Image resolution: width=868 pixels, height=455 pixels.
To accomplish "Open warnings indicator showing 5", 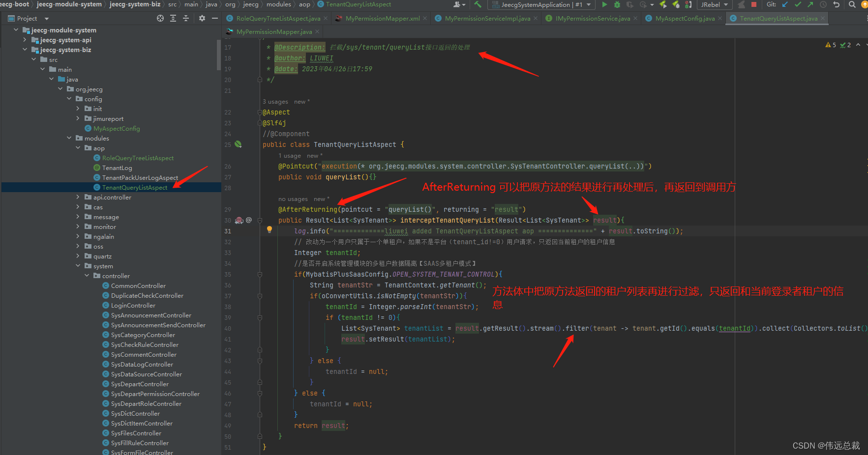I will point(831,45).
